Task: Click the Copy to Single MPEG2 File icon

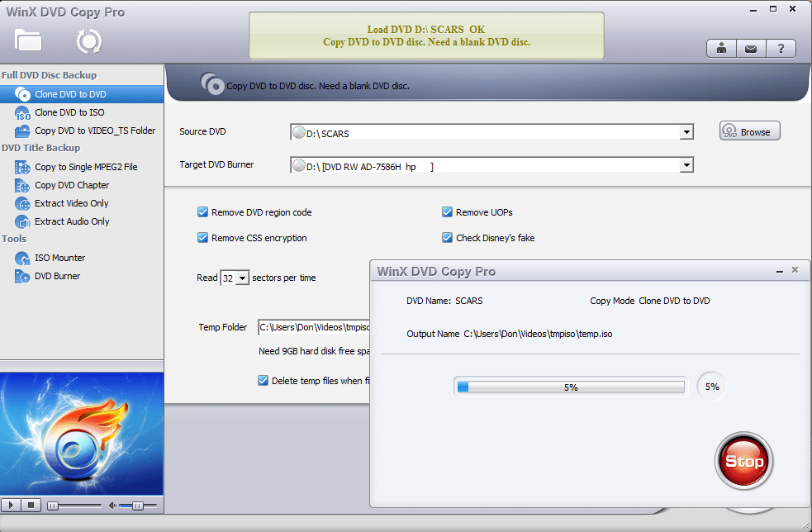Action: 22,167
